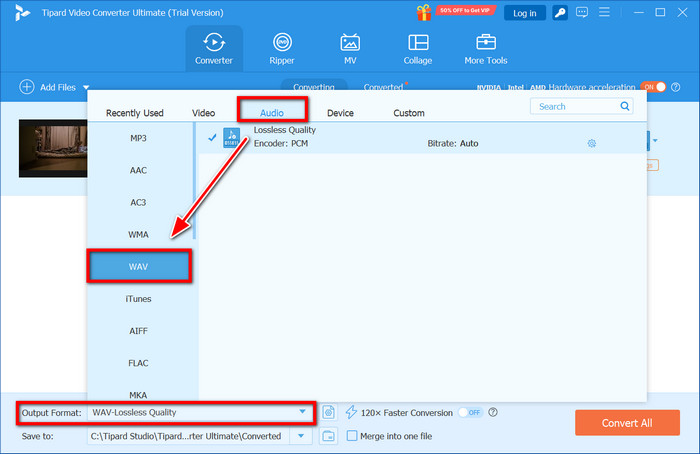Open the output format settings icon

[329, 412]
